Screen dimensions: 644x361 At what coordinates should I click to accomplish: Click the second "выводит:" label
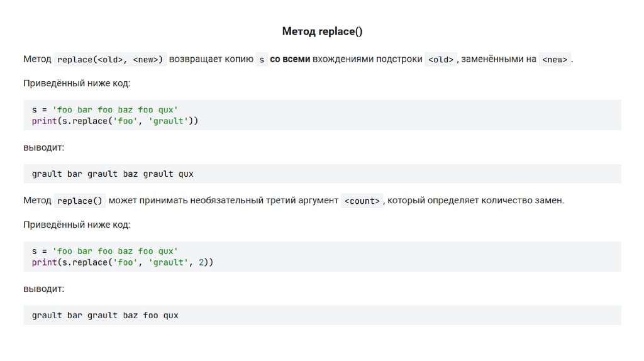click(43, 289)
